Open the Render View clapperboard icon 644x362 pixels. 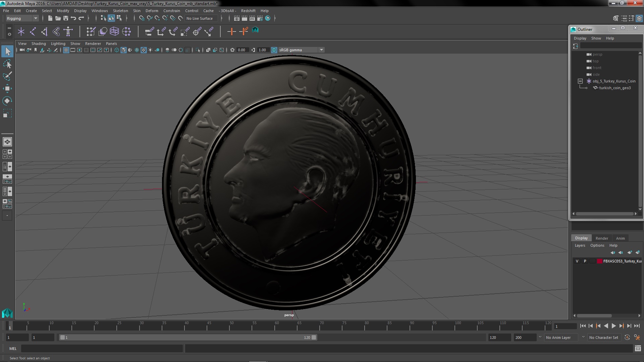(x=237, y=18)
